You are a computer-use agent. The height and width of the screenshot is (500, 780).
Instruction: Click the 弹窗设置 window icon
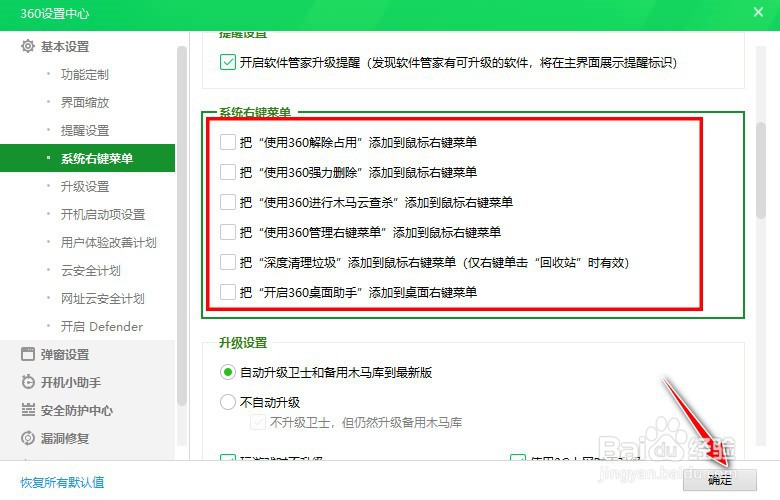pyautogui.click(x=28, y=354)
